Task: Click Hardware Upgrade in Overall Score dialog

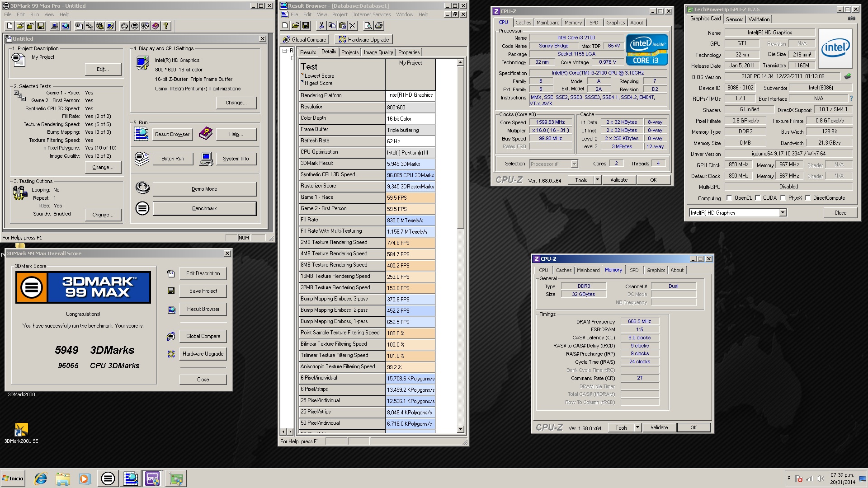Action: pyautogui.click(x=203, y=354)
